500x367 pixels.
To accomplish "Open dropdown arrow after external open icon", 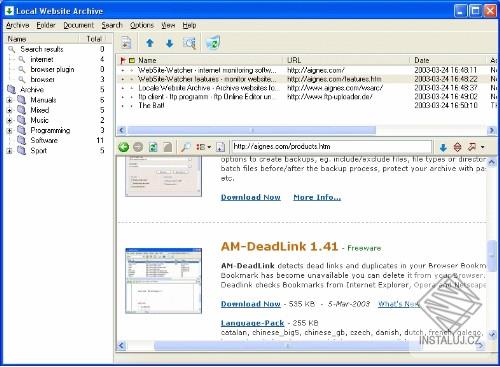I will (483, 147).
